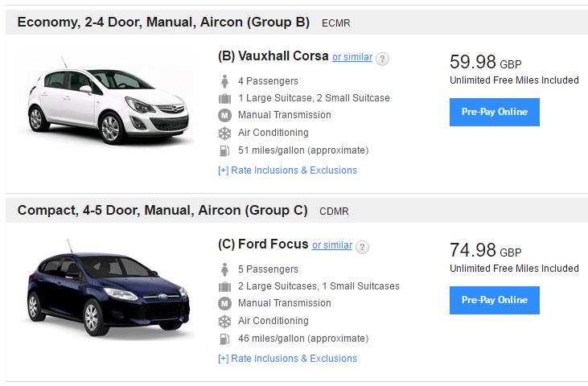This screenshot has width=588, height=386.
Task: Click the Vauxhall Corsa model name
Action: [273, 56]
